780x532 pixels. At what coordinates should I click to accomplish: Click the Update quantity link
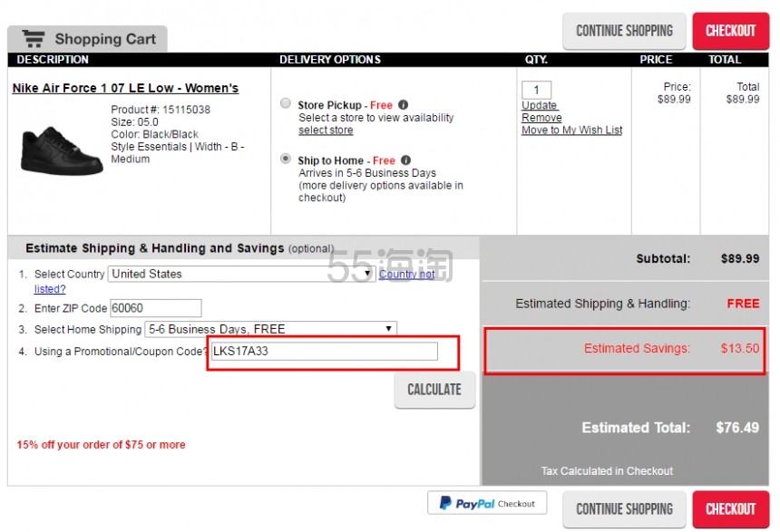tap(539, 105)
